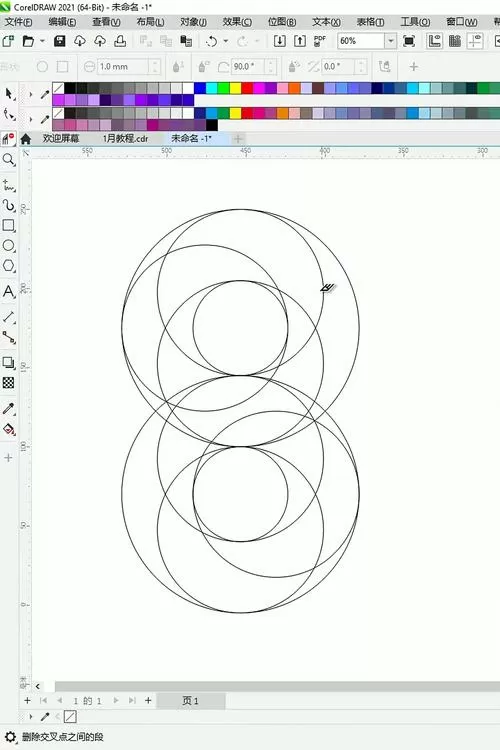Select the Zoom tool

(x=9, y=159)
